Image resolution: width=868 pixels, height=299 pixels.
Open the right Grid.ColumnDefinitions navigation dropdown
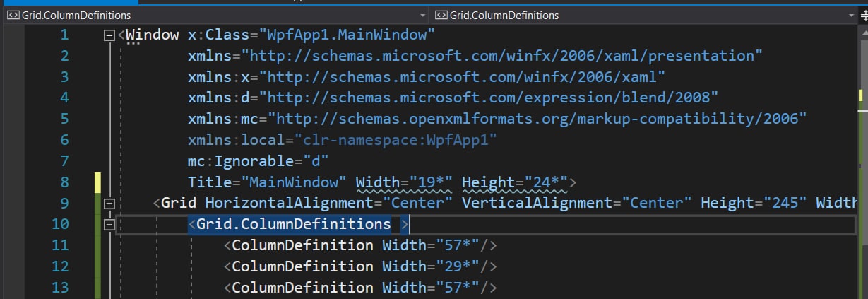coord(645,15)
